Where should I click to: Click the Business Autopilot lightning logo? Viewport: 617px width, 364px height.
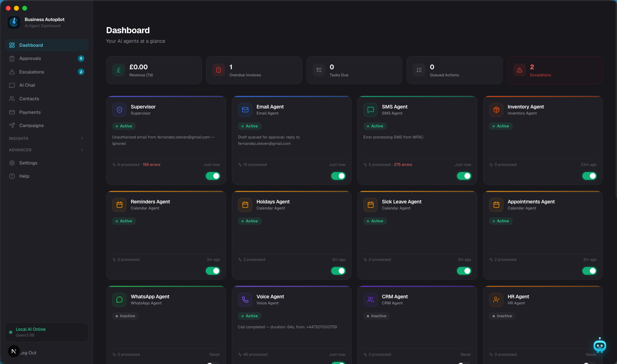coord(14,22)
